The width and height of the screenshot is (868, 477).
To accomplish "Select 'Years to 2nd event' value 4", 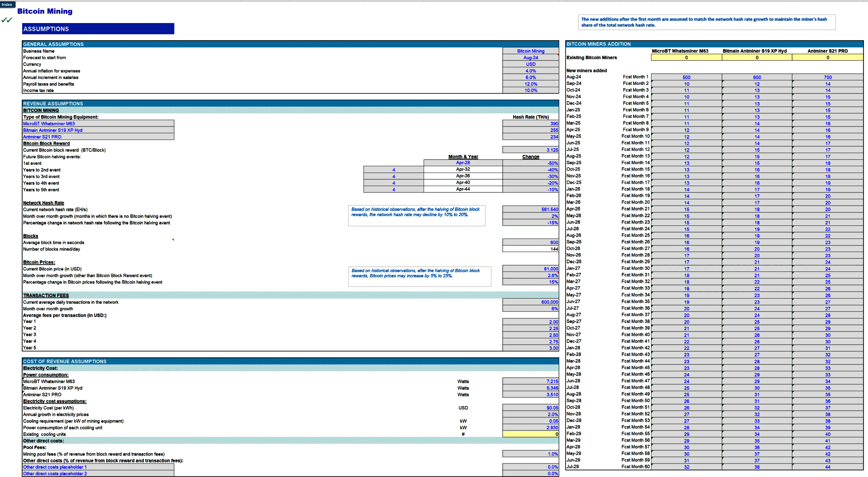I will pos(394,170).
